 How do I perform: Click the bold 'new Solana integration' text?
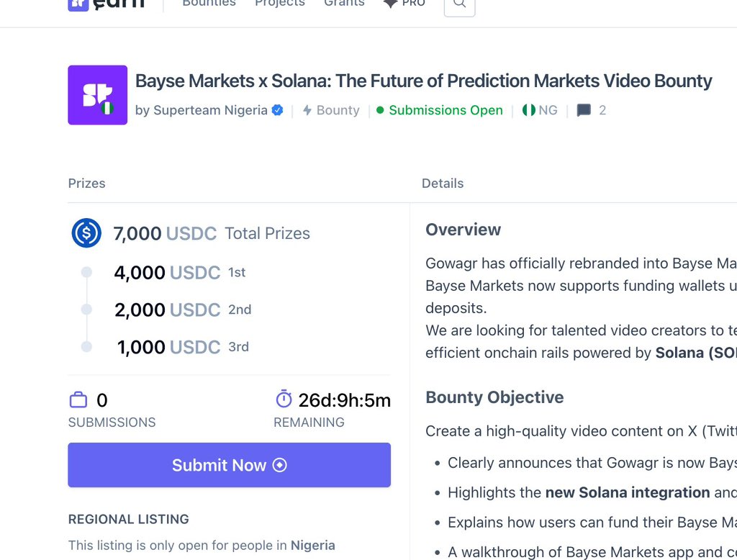pos(628,492)
